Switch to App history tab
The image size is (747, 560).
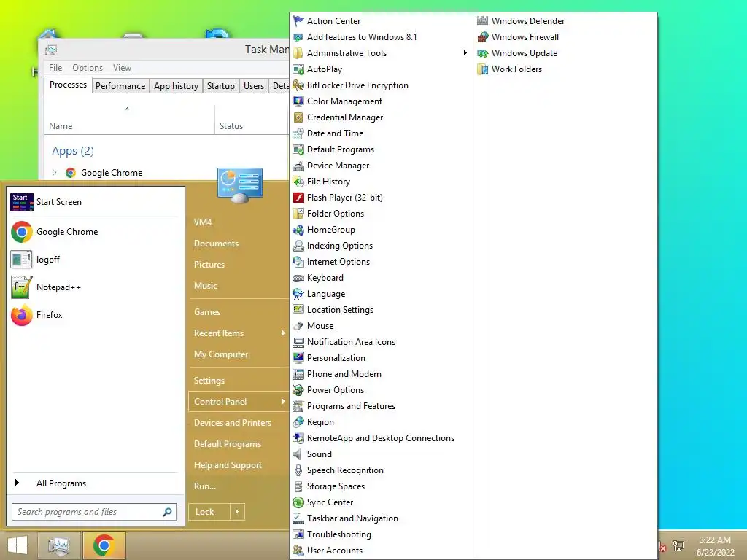pos(176,86)
